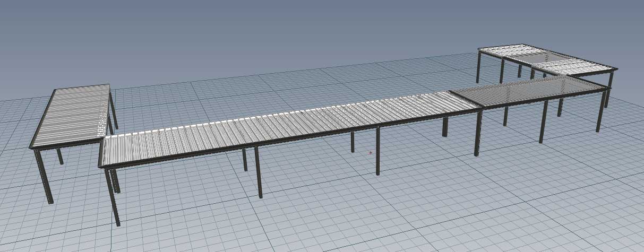Click the leftmost leg of the top-right rear table

coord(478,67)
